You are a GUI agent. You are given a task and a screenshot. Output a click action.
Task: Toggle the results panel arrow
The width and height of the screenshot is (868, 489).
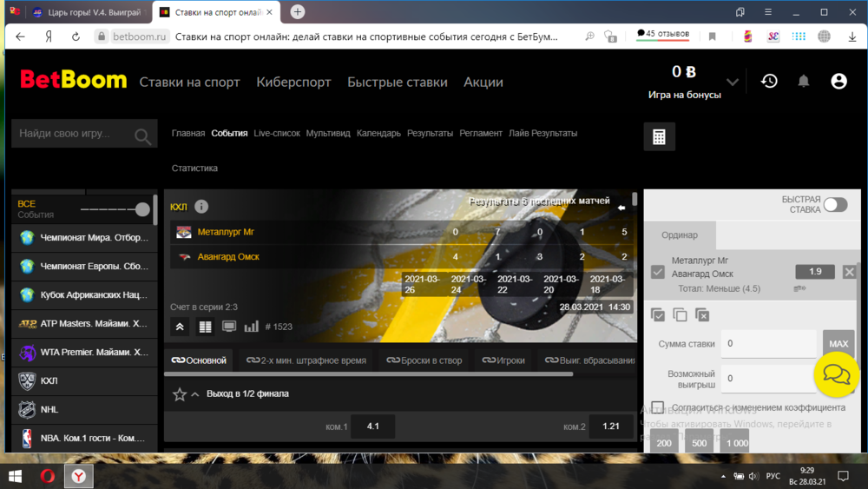[621, 208]
